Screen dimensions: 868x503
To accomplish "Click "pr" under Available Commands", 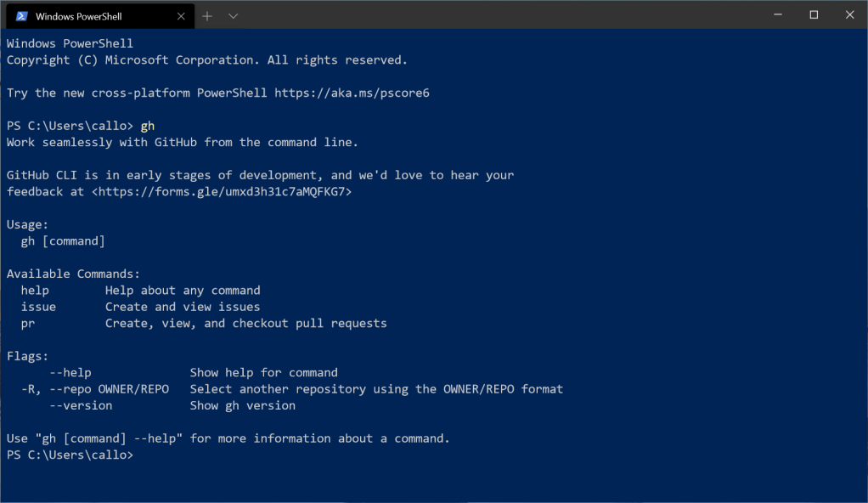I will [x=28, y=324].
